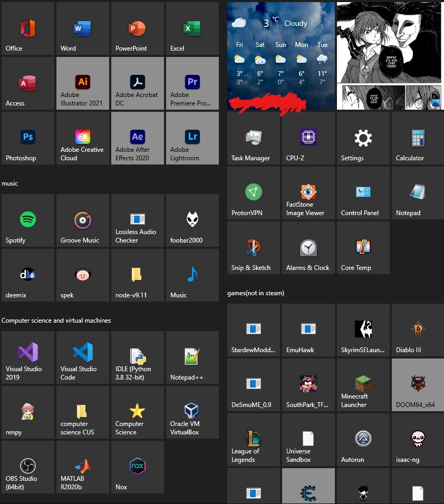The image size is (444, 504).
Task: Open Notepad++ tile
Action: [192, 358]
